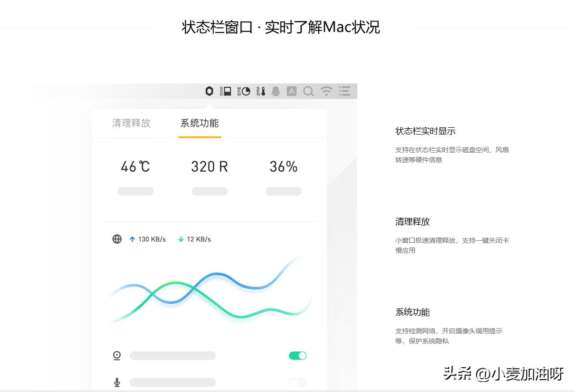The height and width of the screenshot is (392, 575).
Task: Click the microphone icon
Action: pos(117,382)
